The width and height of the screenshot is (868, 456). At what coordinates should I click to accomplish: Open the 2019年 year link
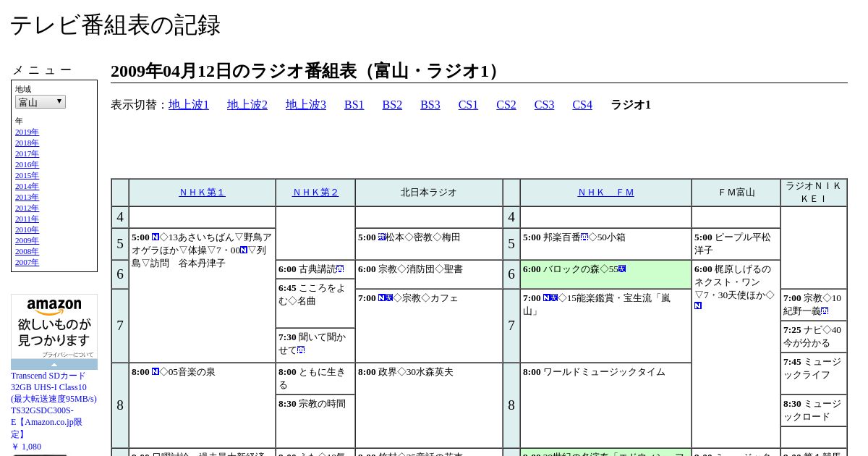coord(27,132)
